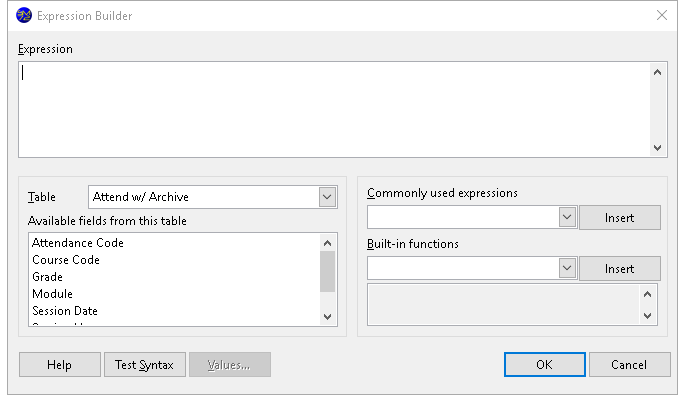The height and width of the screenshot is (402, 685).
Task: Confirm the expression with OK
Action: coord(544,365)
